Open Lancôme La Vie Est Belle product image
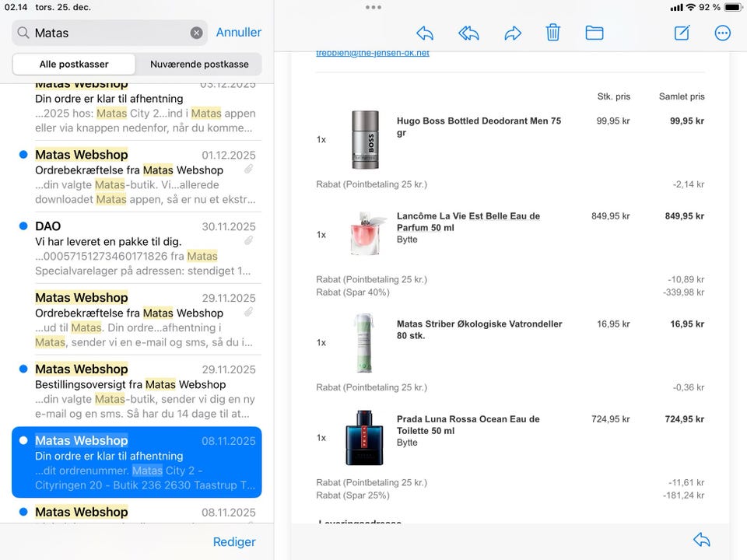The height and width of the screenshot is (560, 747). [x=366, y=233]
